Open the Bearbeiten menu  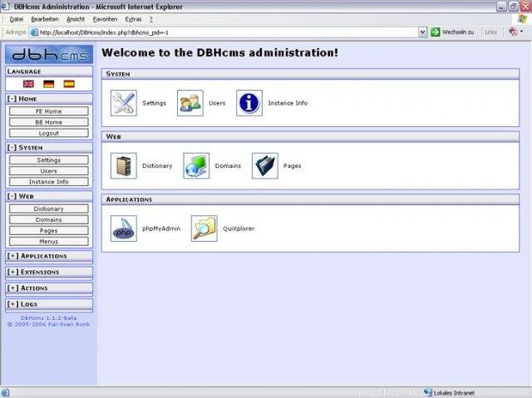point(45,19)
